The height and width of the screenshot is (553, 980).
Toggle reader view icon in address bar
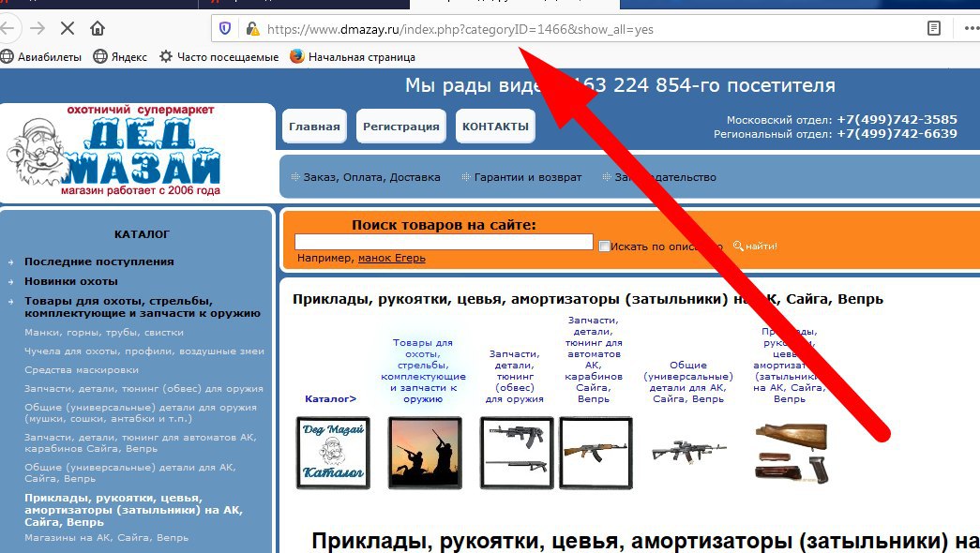[934, 28]
